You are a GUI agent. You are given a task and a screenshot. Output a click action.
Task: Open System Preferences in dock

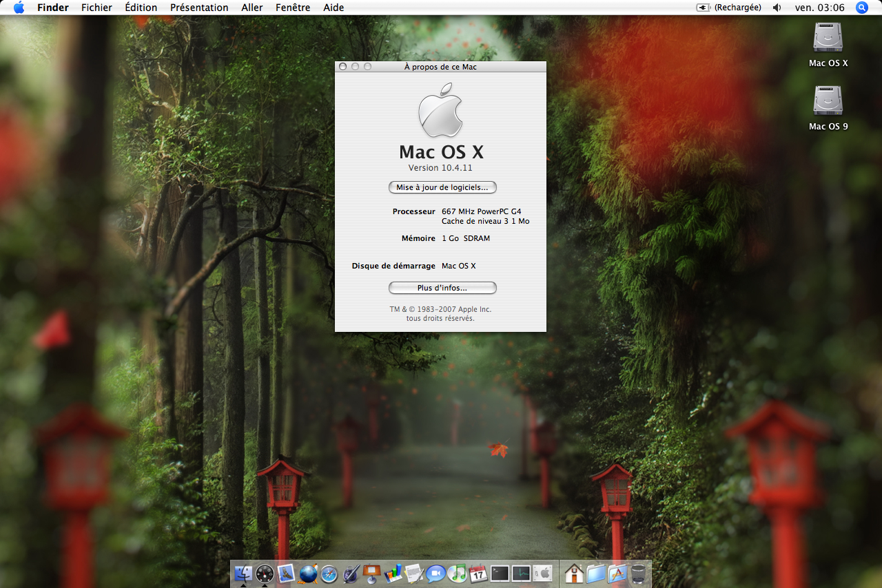(x=542, y=573)
